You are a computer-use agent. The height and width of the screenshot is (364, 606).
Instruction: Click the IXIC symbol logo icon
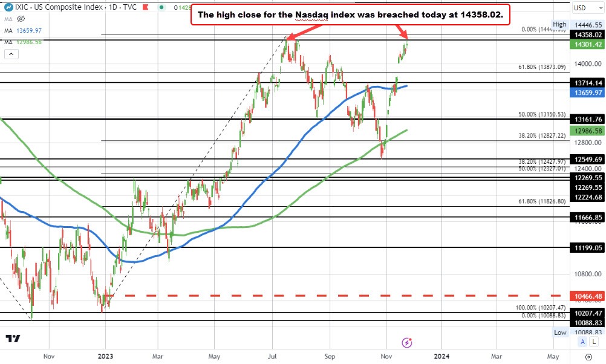click(8, 7)
